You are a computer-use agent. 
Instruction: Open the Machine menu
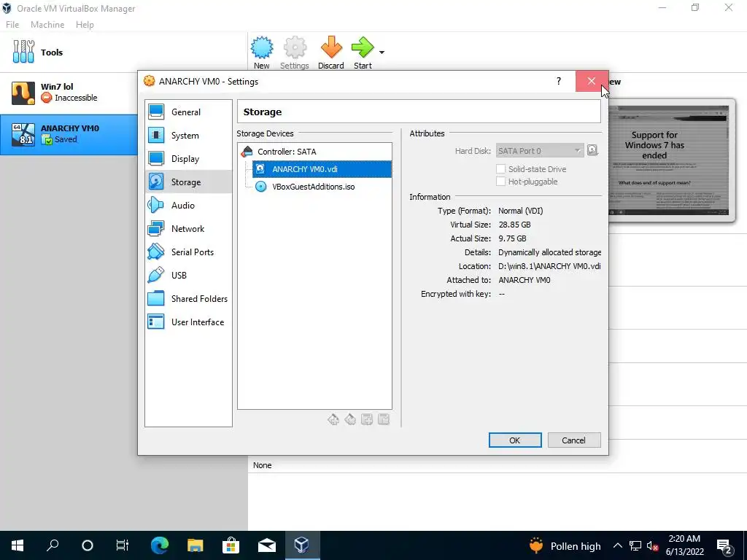(47, 25)
